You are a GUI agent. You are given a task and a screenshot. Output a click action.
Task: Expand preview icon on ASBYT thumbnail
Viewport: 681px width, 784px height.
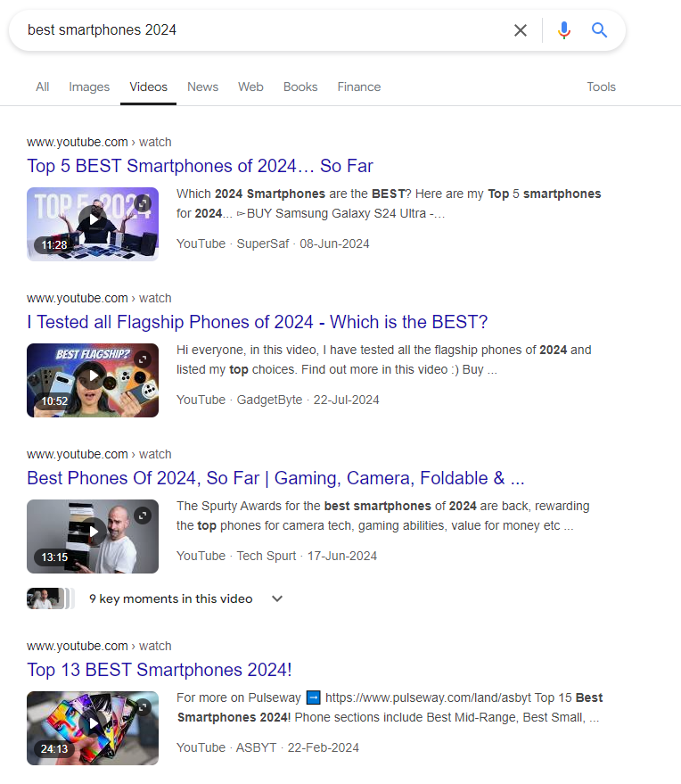[143, 707]
